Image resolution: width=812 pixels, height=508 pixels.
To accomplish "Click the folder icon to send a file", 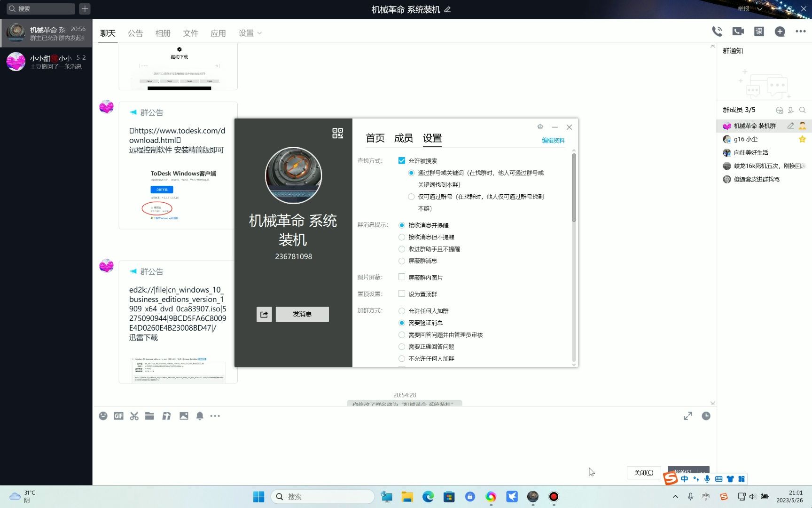I will (x=149, y=416).
